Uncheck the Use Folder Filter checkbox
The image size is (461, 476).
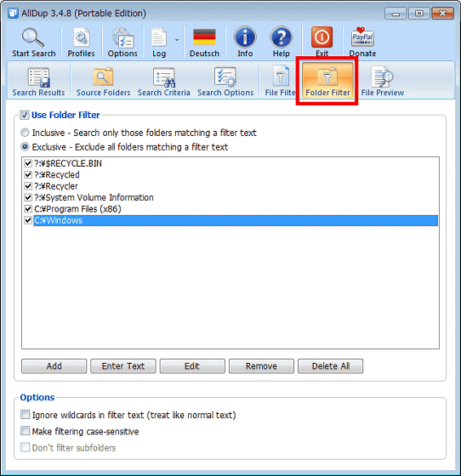coord(25,115)
